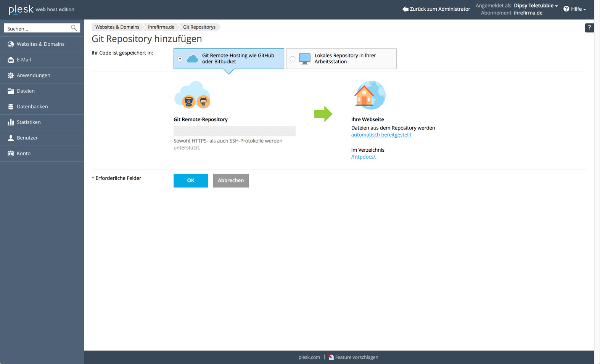Click the Anwendungen gear icon
600x364 pixels.
pos(11,75)
